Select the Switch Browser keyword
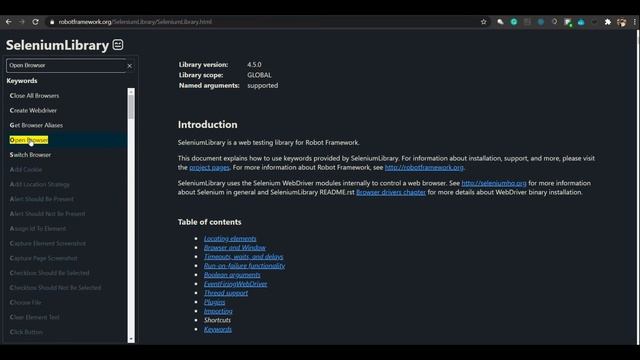 (30, 155)
